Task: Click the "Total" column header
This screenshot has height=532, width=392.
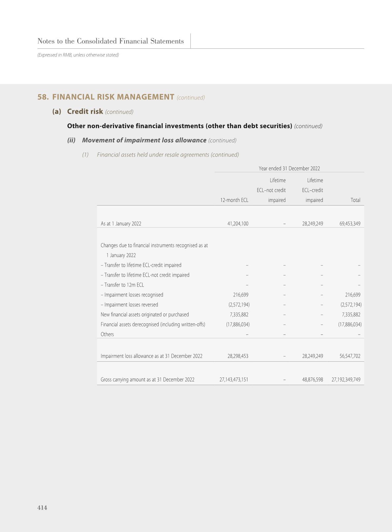Action: click(355, 200)
